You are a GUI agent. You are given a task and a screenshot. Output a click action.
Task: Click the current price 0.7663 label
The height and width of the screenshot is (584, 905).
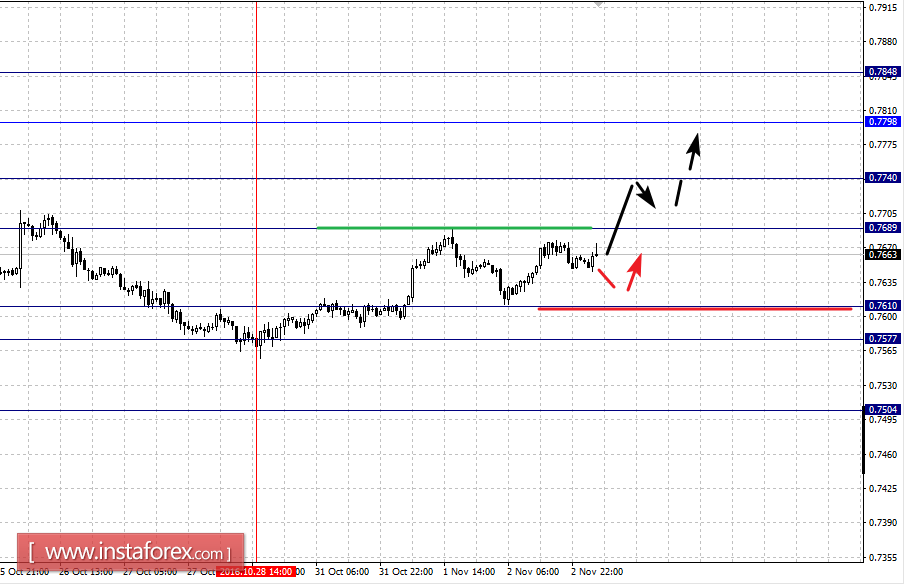(x=882, y=254)
